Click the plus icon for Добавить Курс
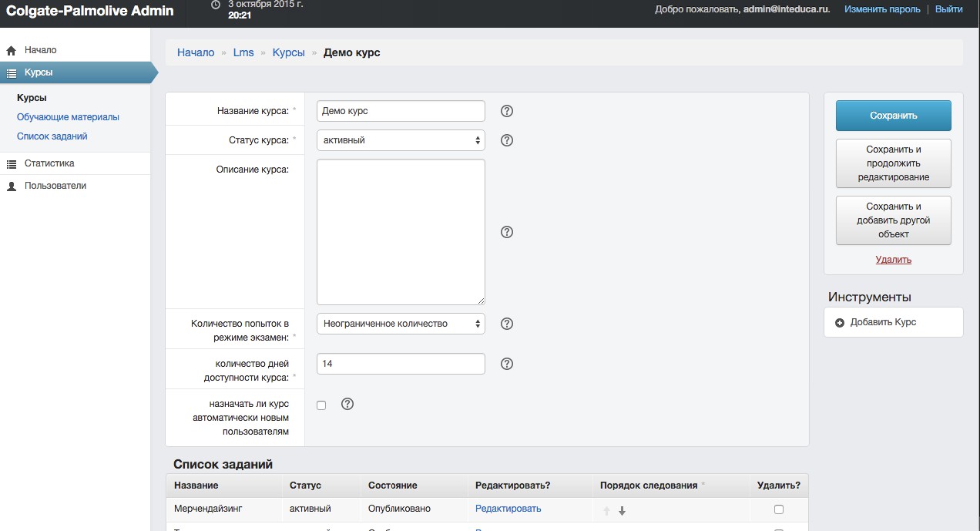This screenshot has height=531, width=980. [840, 322]
